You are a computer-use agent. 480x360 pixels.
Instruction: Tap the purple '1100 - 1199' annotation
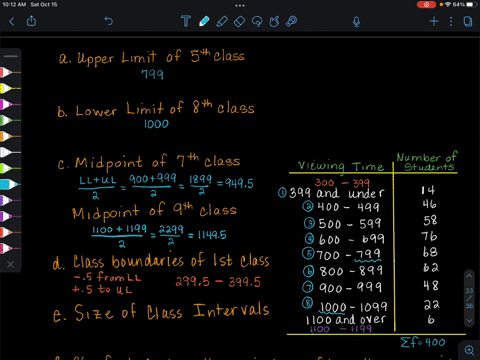coord(341,329)
